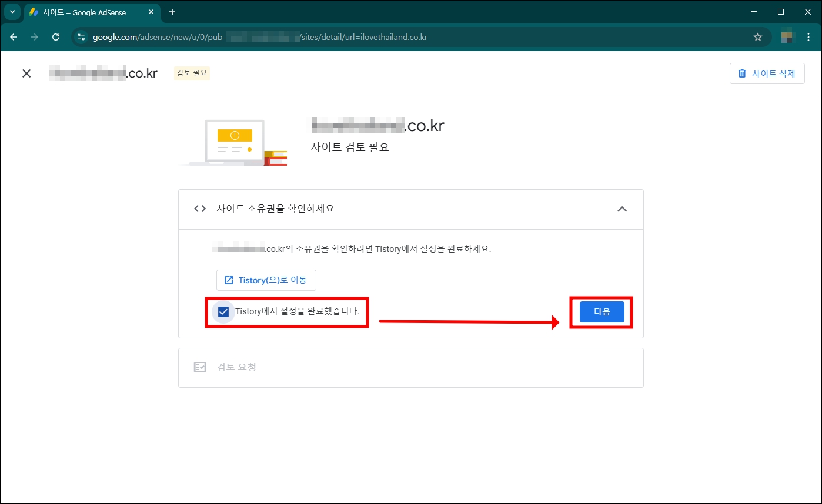
Task: Open a new browser tab
Action: tap(172, 12)
